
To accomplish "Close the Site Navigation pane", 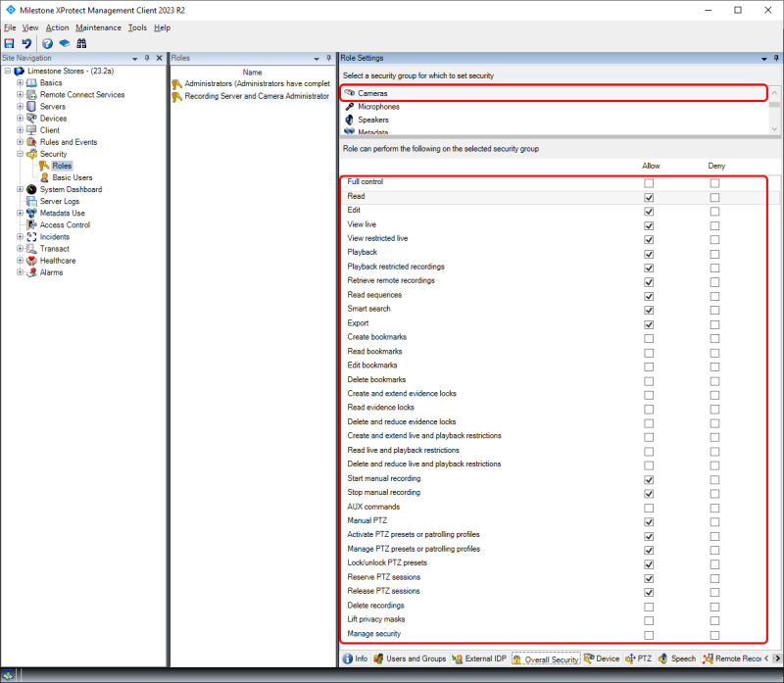I will coord(160,58).
